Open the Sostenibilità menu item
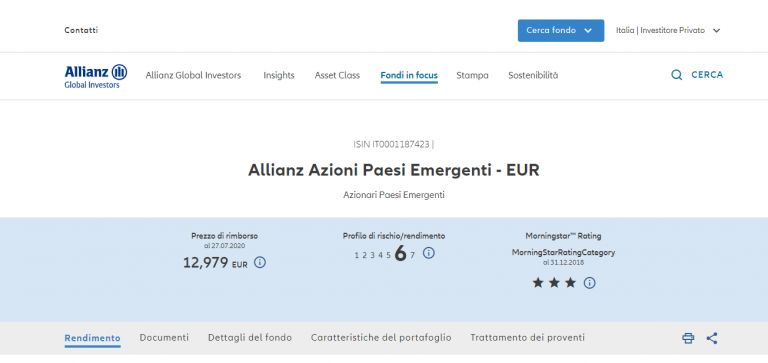This screenshot has height=363, width=768. pyautogui.click(x=533, y=75)
